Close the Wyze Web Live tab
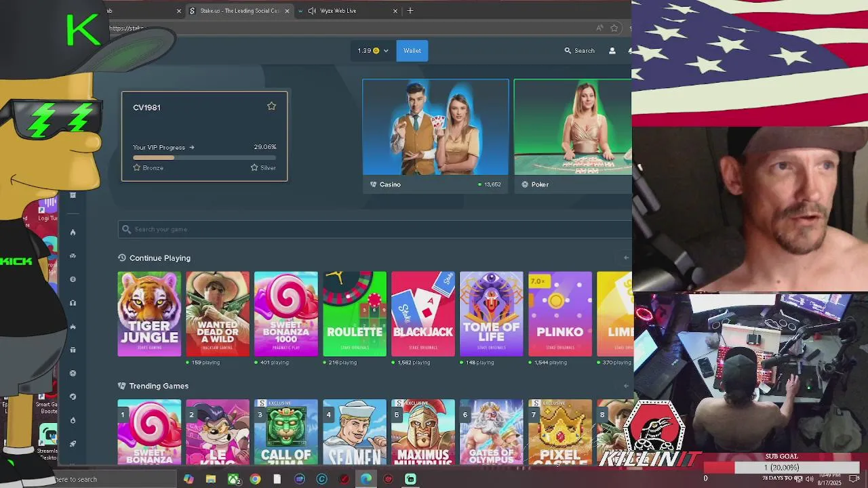868x488 pixels. (395, 11)
